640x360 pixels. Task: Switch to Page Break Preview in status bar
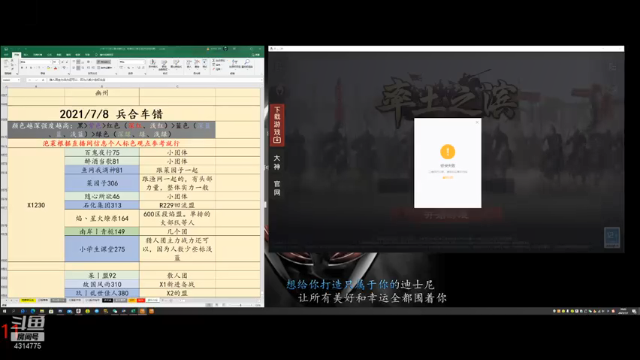[224, 305]
